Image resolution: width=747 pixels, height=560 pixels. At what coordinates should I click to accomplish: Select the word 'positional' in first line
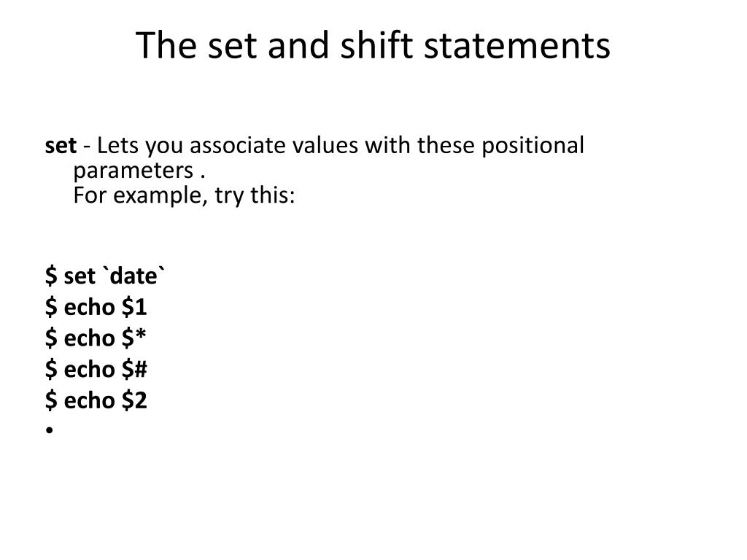pos(533,146)
